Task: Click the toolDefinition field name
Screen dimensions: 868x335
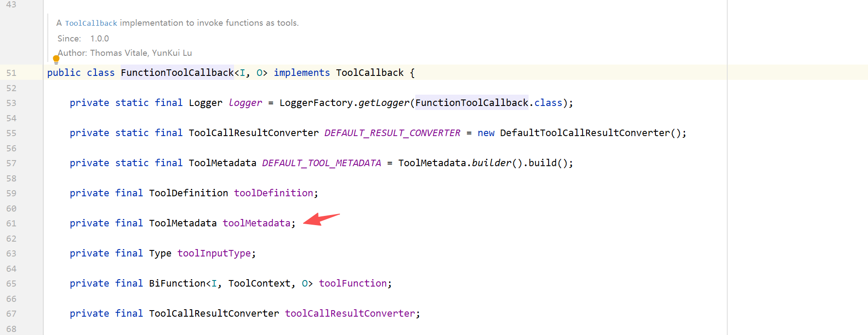Action: pyautogui.click(x=274, y=193)
